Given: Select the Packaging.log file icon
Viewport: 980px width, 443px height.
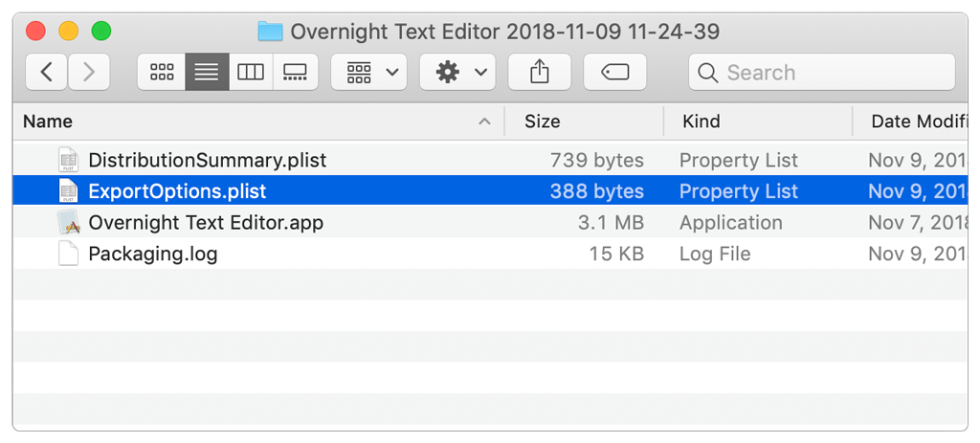Looking at the screenshot, I should [68, 255].
